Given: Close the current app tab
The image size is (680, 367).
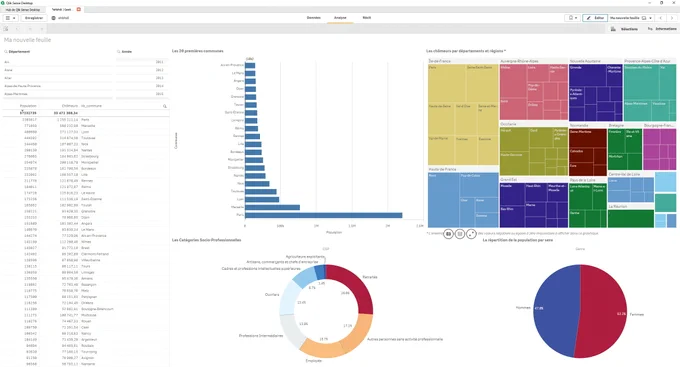Looking at the screenshot, I should [x=78, y=9].
